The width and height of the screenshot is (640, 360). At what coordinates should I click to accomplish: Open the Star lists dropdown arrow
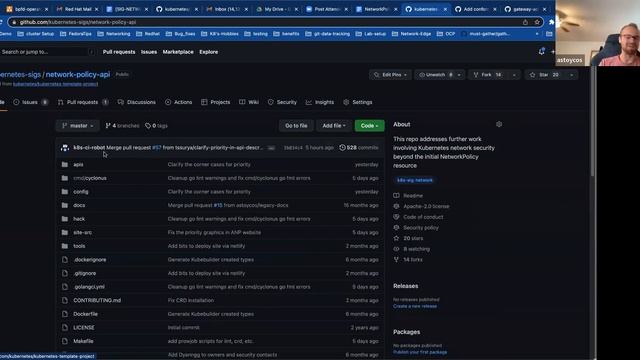click(571, 75)
